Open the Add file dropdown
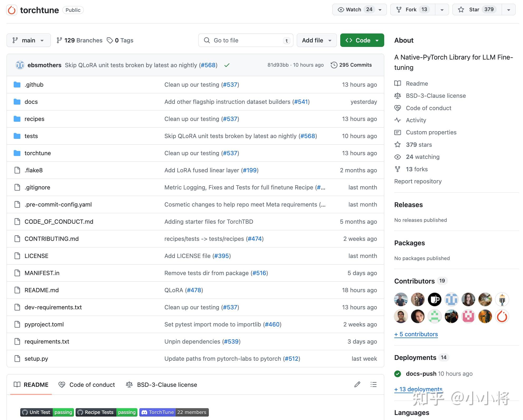Screen dimensions: 523x420 click(316, 40)
